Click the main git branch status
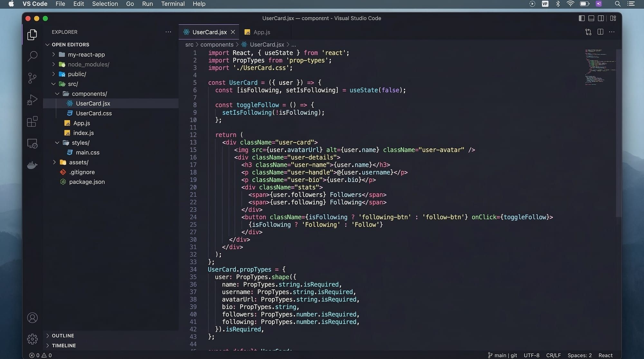Image resolution: width=644 pixels, height=359 pixels. pyautogui.click(x=503, y=355)
